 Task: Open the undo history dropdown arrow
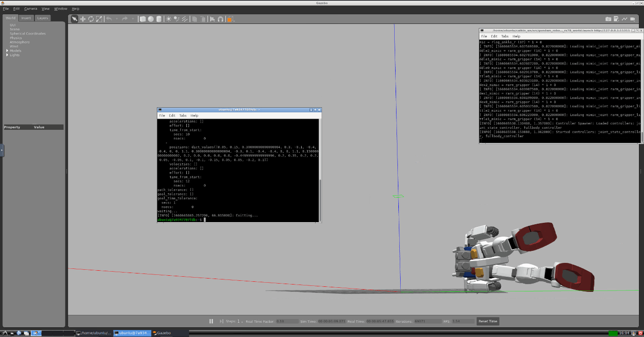click(x=116, y=19)
